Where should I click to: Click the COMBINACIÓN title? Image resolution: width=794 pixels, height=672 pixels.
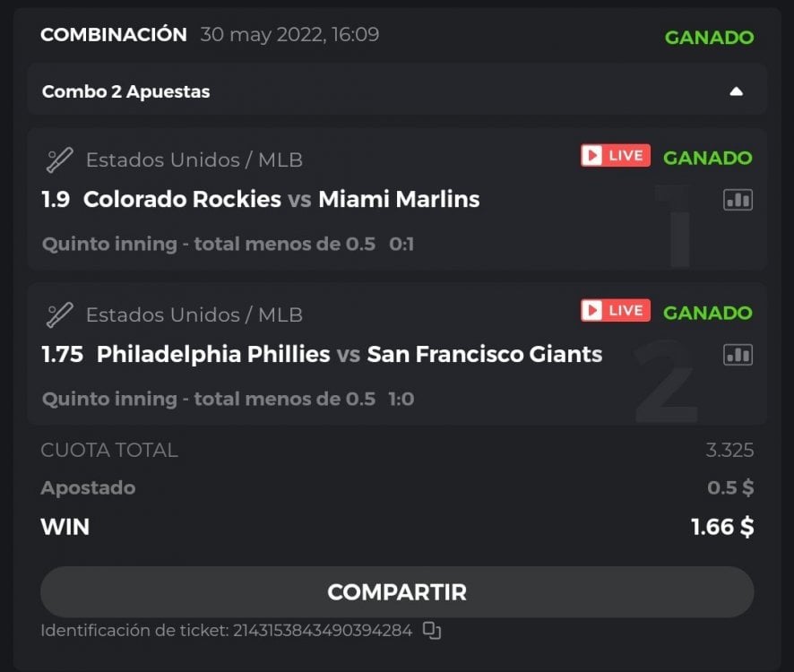pos(114,35)
